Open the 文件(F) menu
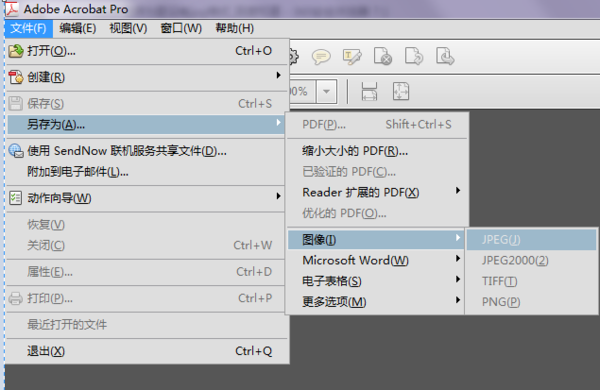The height and width of the screenshot is (390, 600). tap(28, 28)
